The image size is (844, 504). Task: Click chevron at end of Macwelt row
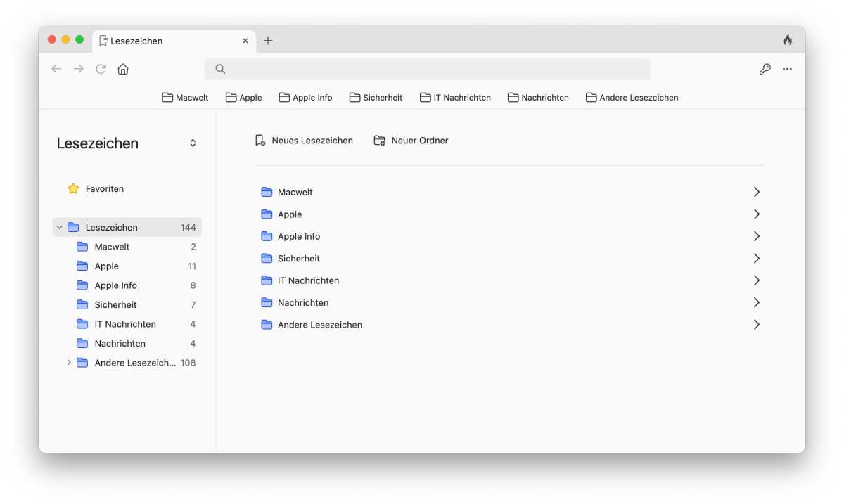coord(757,192)
